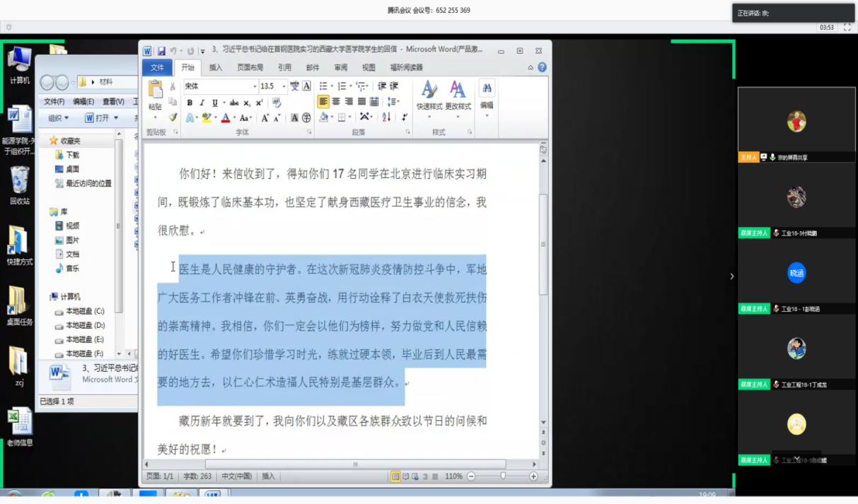Viewport: 858px width, 504px height.
Task: Open Word Help question mark icon
Action: pos(542,68)
